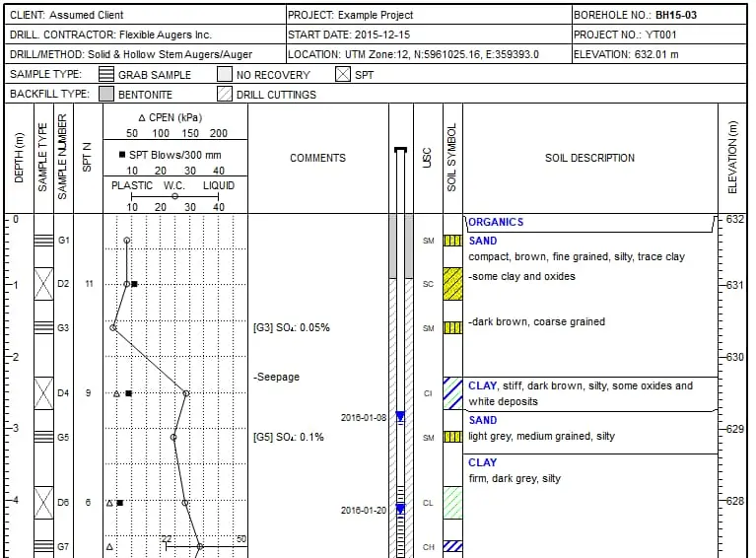756x558 pixels.
Task: Click the SPT crossed-box legend symbol
Action: (x=343, y=74)
